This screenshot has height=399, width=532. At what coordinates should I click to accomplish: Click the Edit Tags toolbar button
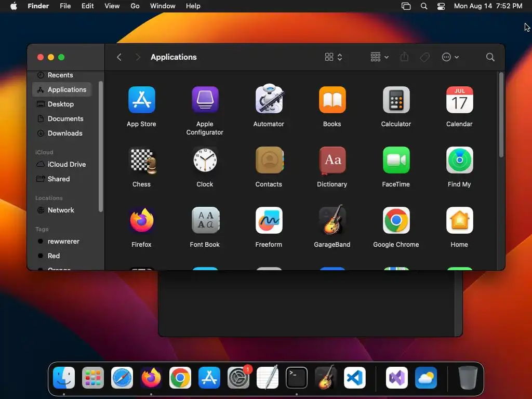pyautogui.click(x=425, y=57)
